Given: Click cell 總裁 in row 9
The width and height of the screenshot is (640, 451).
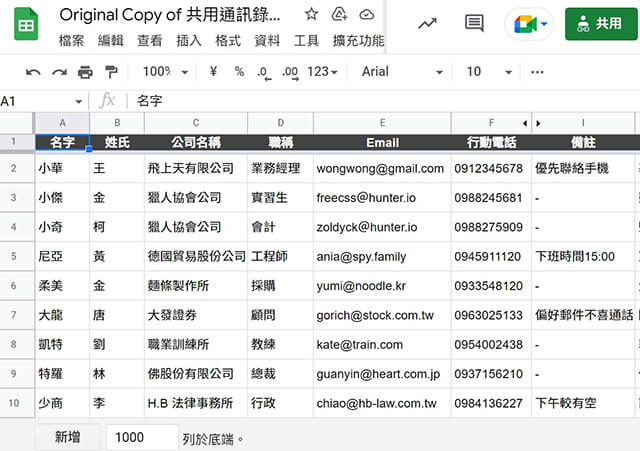Looking at the screenshot, I should point(280,374).
